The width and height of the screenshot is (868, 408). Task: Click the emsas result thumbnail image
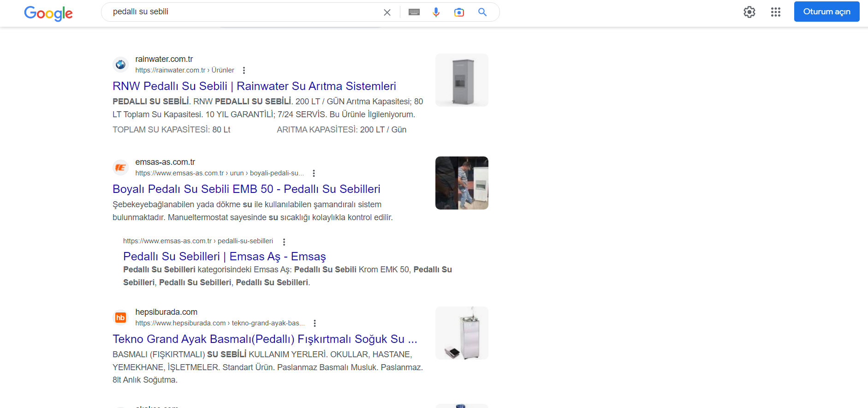pos(462,183)
